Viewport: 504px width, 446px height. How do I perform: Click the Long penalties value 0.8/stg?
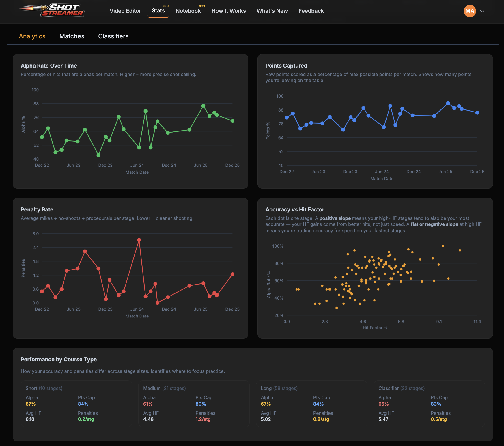point(321,419)
